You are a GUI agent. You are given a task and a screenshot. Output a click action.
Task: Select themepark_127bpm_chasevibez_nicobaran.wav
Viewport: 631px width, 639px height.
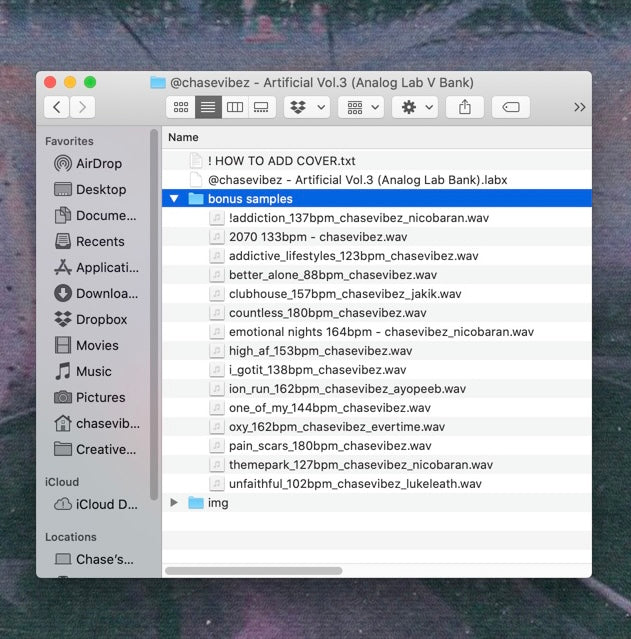point(377,465)
